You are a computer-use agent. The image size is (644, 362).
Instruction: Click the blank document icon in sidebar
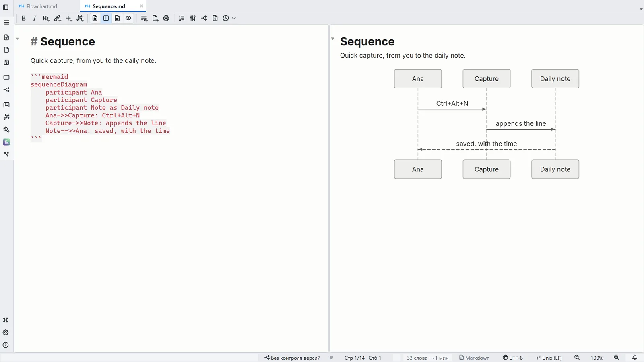6,50
